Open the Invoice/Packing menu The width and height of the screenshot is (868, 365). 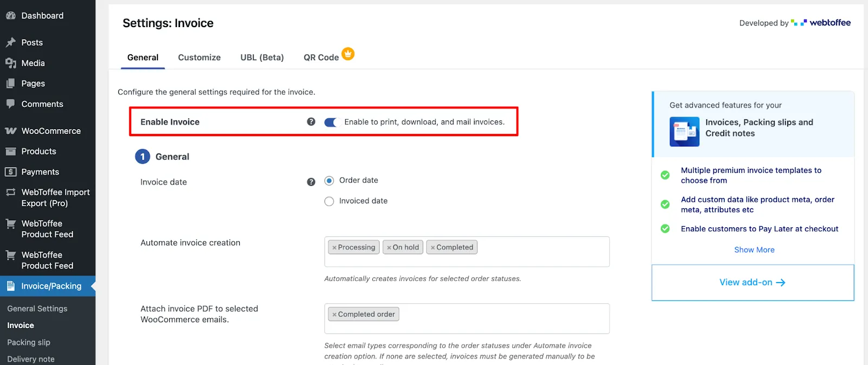[x=48, y=286]
